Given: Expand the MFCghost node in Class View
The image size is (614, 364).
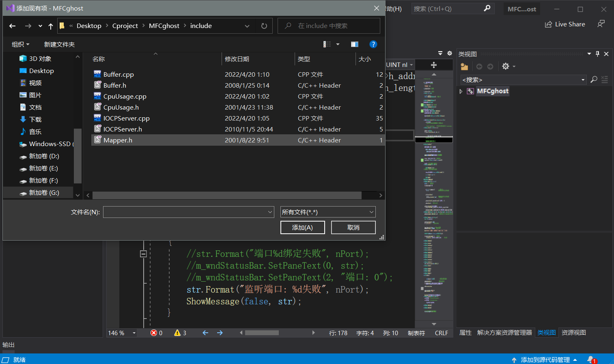Looking at the screenshot, I should click(461, 91).
